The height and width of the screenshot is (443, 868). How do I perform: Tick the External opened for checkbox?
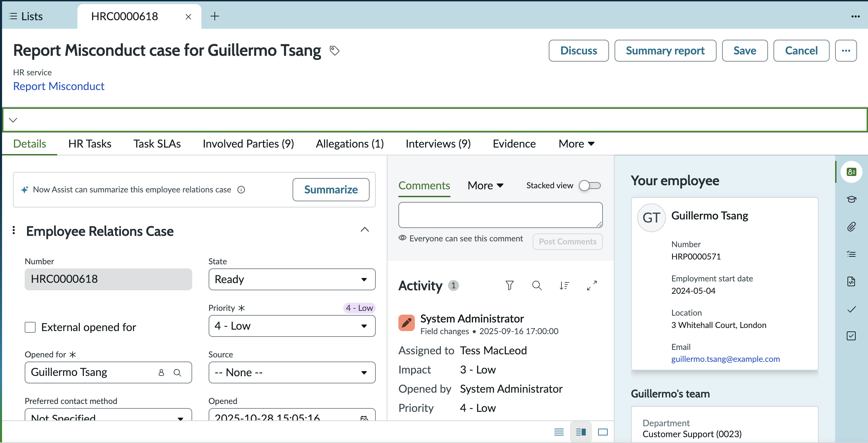pyautogui.click(x=30, y=327)
